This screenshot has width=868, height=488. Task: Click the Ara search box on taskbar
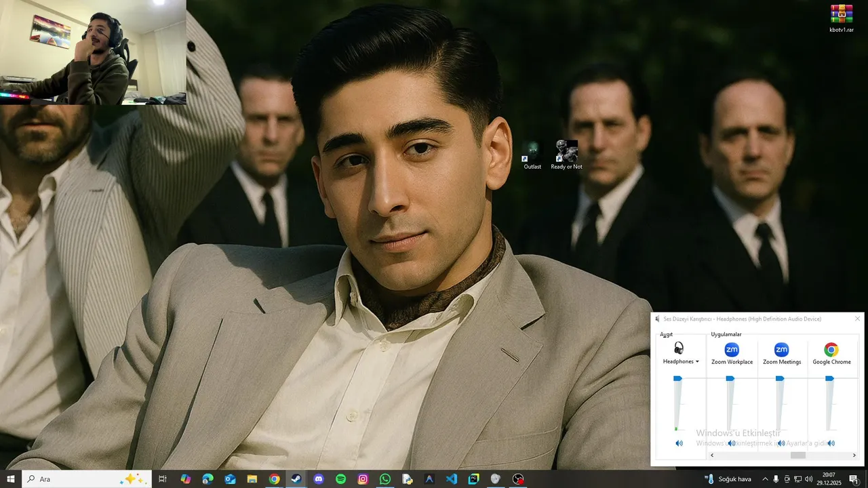pyautogui.click(x=87, y=479)
